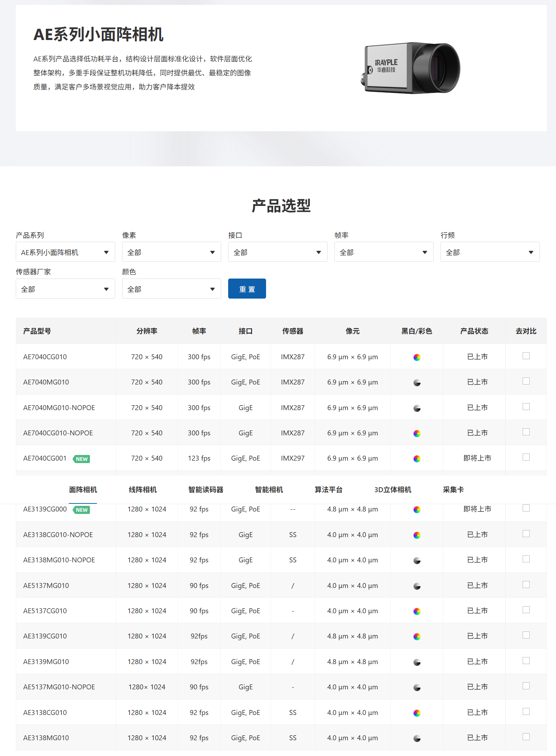The height and width of the screenshot is (756, 556).
Task: Expand the 行频 filter dropdown
Action: [490, 252]
